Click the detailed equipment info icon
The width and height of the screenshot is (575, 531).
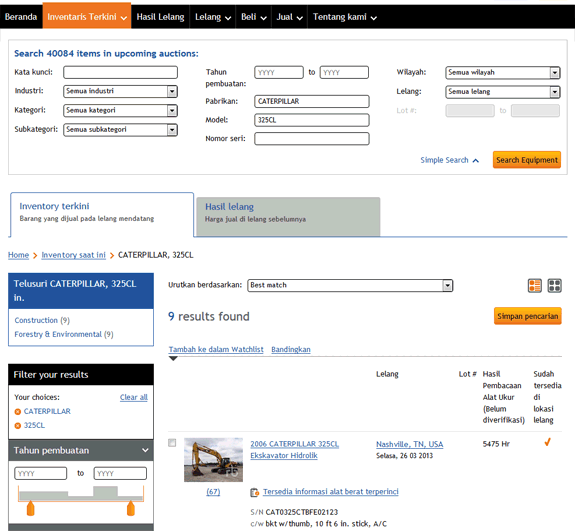coord(254,492)
